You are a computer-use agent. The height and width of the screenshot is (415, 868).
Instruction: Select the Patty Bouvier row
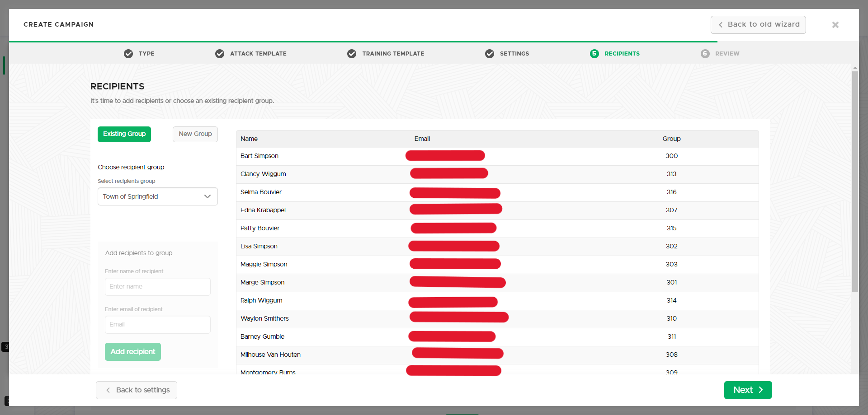[497, 228]
